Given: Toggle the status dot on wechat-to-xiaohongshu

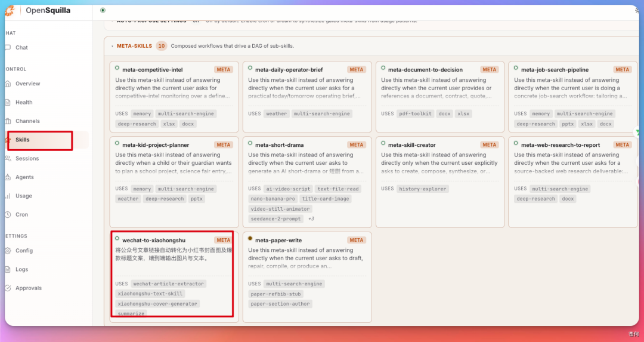Looking at the screenshot, I should pyautogui.click(x=117, y=238).
